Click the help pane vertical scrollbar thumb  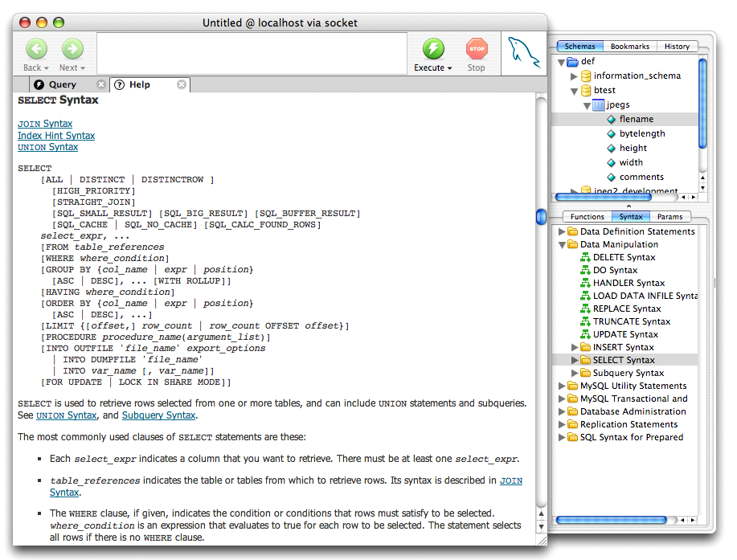coord(541,217)
